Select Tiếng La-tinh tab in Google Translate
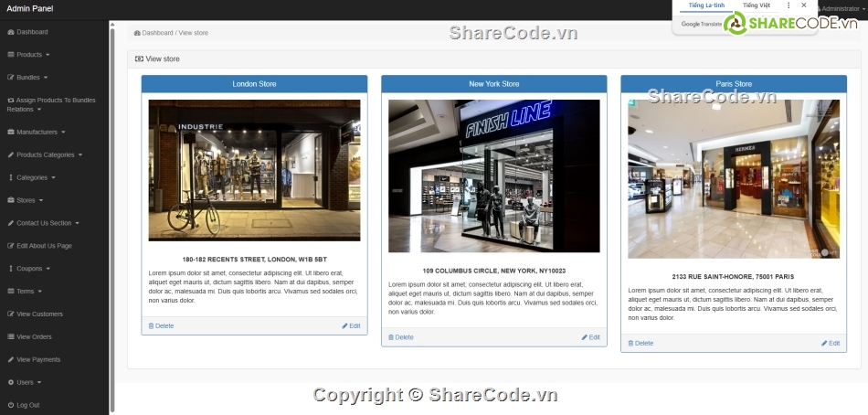Viewport: 868px width, 415px height. point(706,5)
